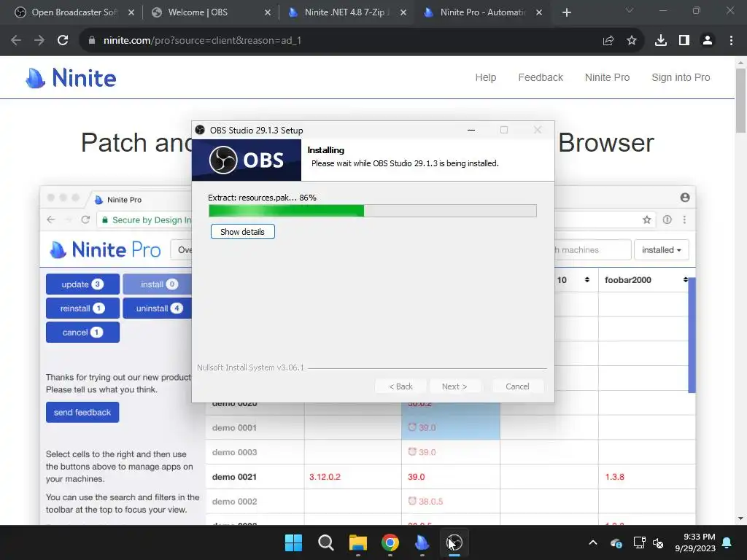Click the uninstall 4 button
Viewport: 747px width, 560px height.
coord(158,308)
